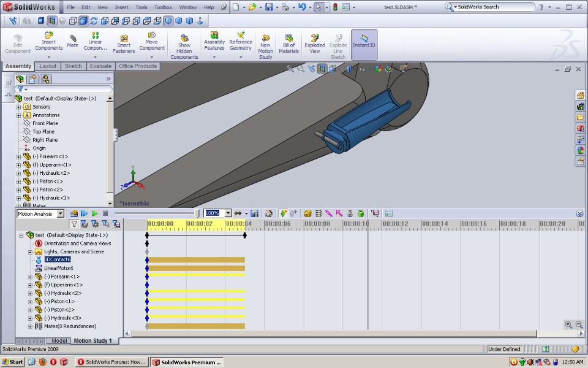Toggle the Filter Driving icon
The image size is (588, 368).
[x=96, y=224]
